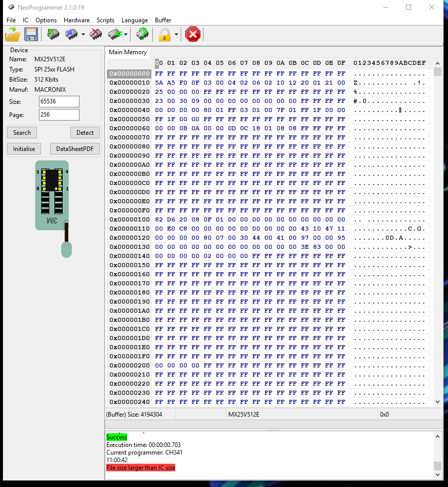
Task: Expand Verify IC dropdown arrow
Action: [x=126, y=34]
